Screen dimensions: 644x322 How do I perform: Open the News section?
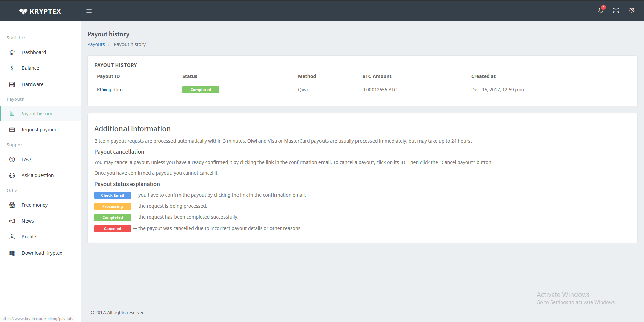click(x=28, y=221)
